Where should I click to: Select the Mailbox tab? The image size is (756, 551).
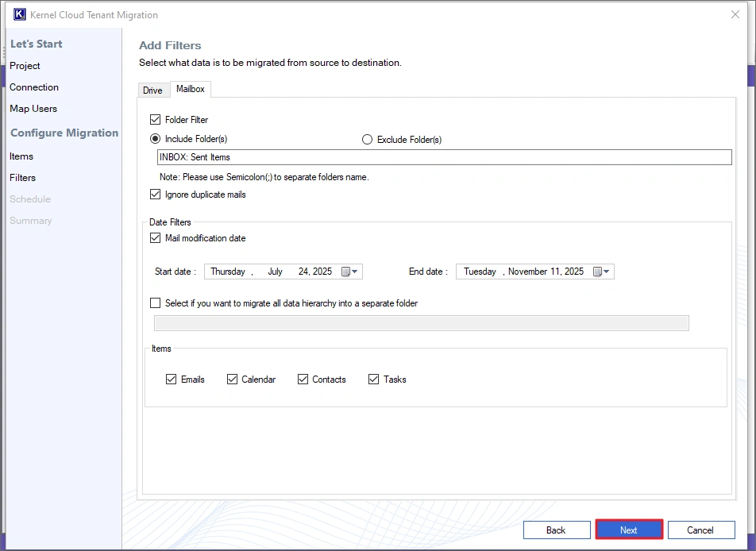click(191, 89)
